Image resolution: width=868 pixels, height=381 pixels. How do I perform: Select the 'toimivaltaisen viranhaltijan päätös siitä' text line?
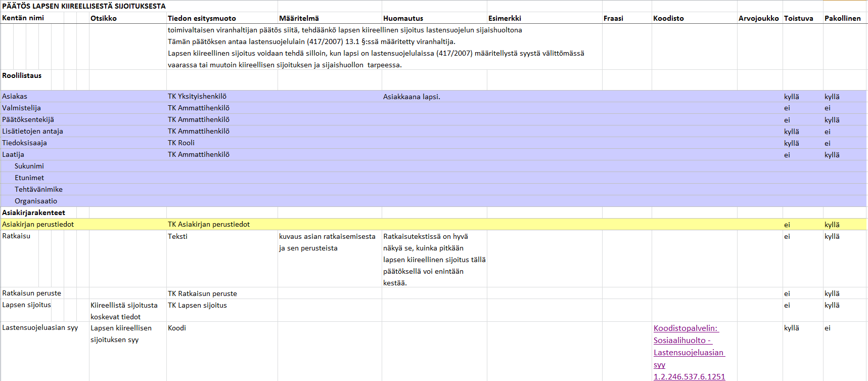coord(345,30)
